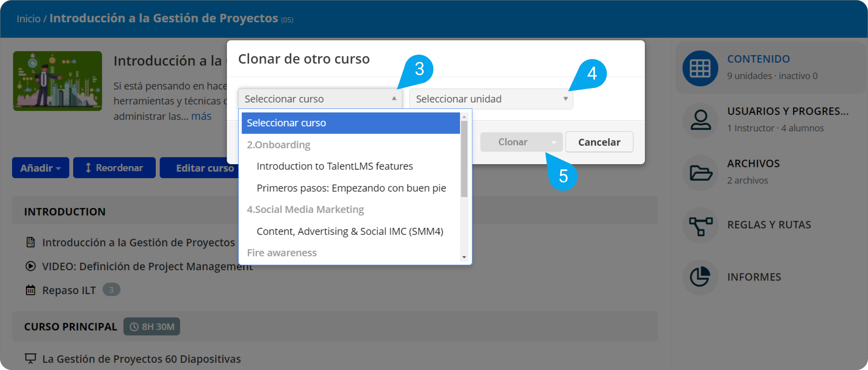Click the course thumbnail image
Screen dimensions: 868x370
(x=58, y=81)
